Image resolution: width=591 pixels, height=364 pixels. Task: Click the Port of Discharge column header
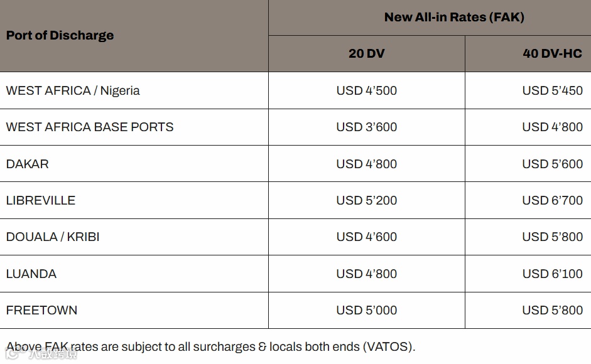click(60, 35)
